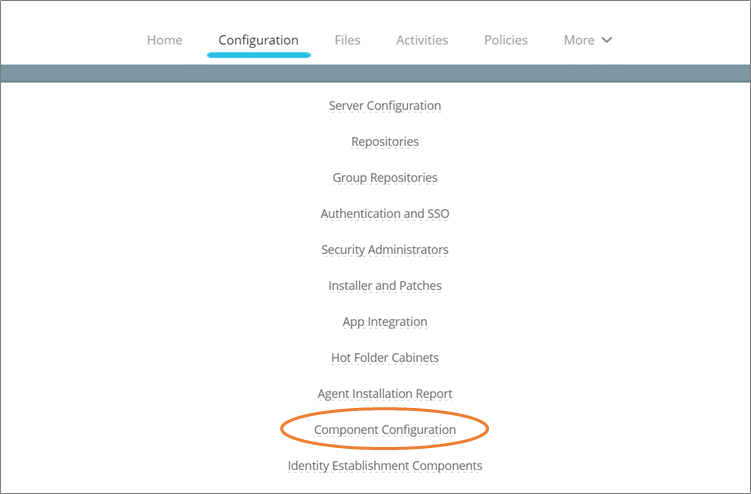
Task: Click the chevron arrow beside More
Action: (607, 40)
